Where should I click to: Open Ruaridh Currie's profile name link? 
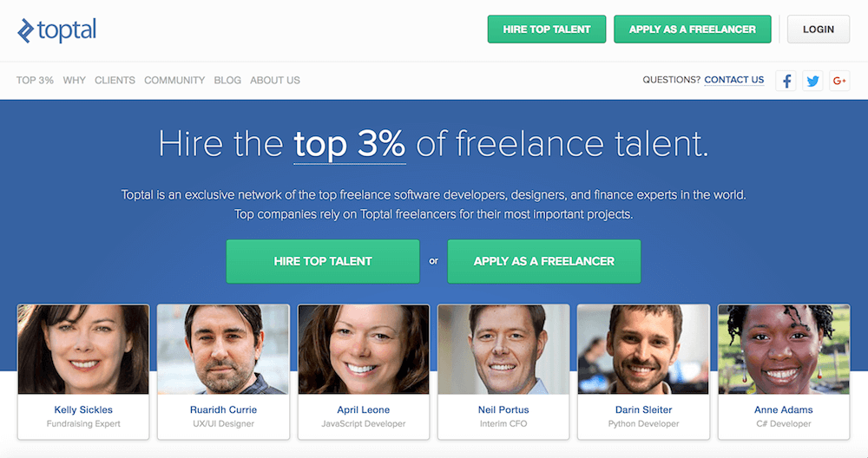(x=223, y=409)
